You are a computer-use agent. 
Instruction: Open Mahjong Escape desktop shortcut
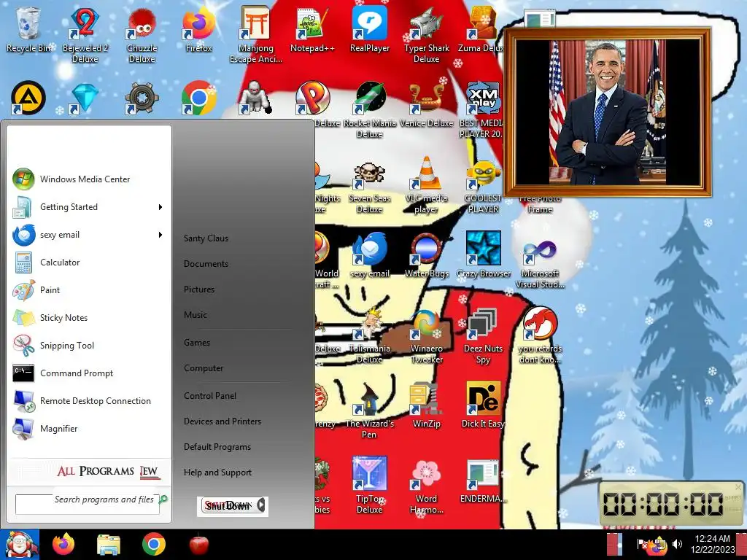256,36
